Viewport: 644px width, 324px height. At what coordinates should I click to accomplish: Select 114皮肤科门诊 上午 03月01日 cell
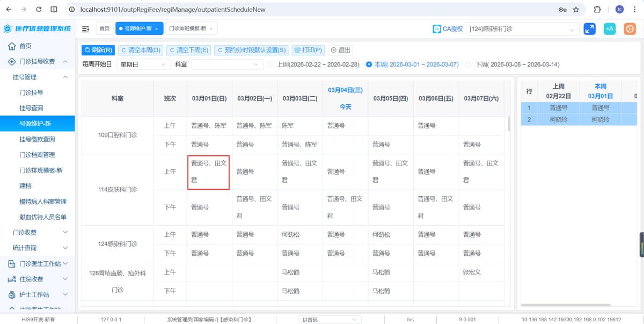coord(209,172)
